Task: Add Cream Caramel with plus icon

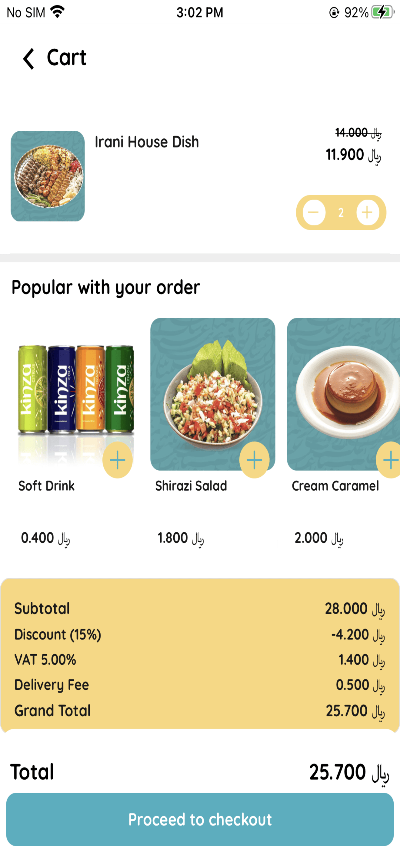Action: [x=389, y=460]
